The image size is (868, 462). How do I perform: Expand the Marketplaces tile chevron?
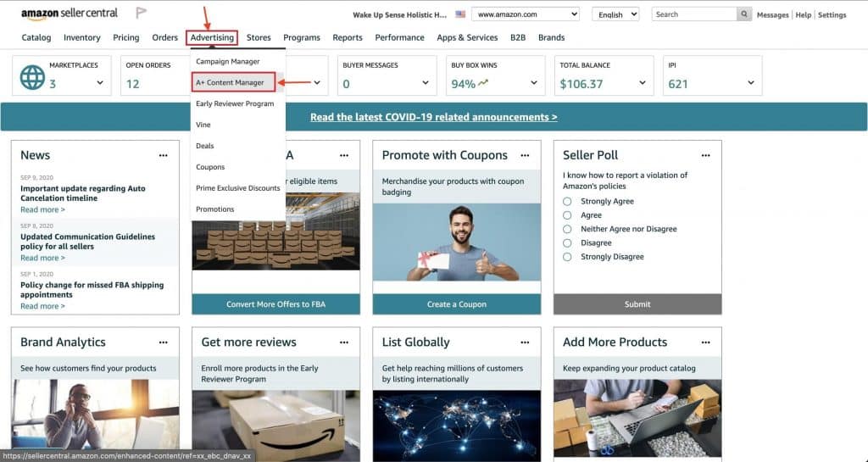tap(100, 83)
